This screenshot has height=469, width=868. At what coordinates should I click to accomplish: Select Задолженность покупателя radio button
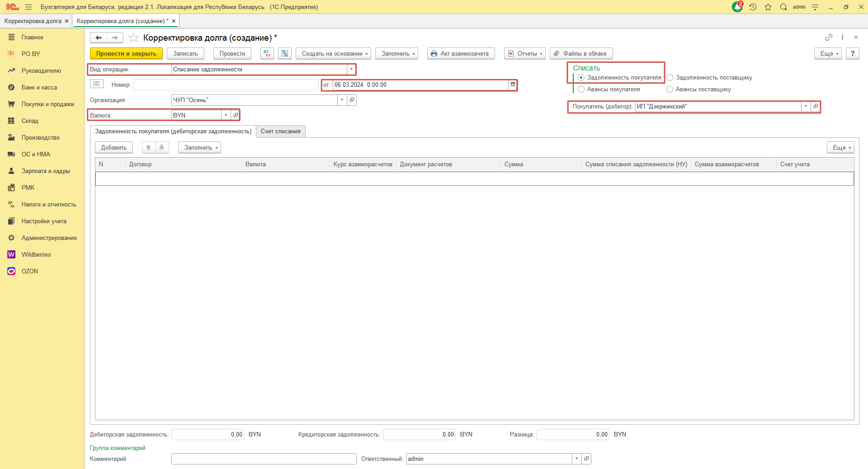581,78
